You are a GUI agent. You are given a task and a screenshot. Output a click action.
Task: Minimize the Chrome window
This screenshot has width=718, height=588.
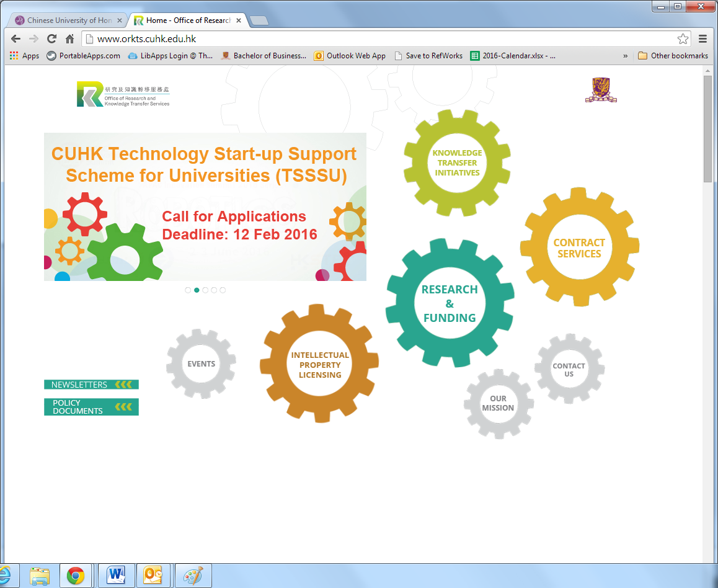click(x=661, y=6)
